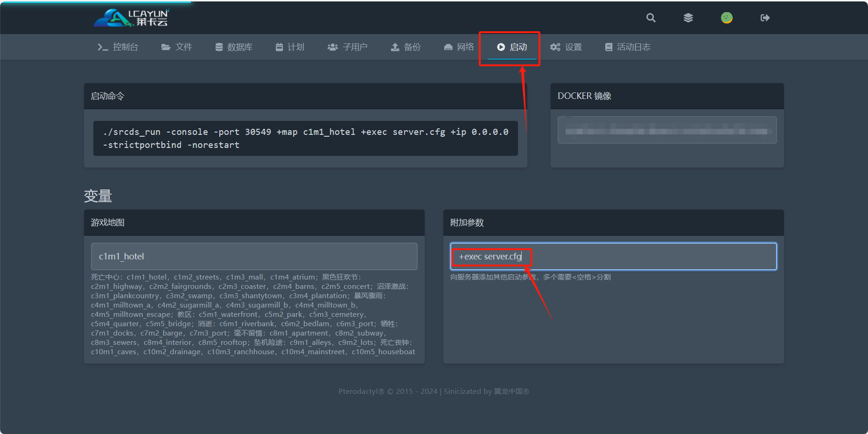The height and width of the screenshot is (434, 868).
Task: Open the 子用户 subusers tab
Action: (x=348, y=47)
